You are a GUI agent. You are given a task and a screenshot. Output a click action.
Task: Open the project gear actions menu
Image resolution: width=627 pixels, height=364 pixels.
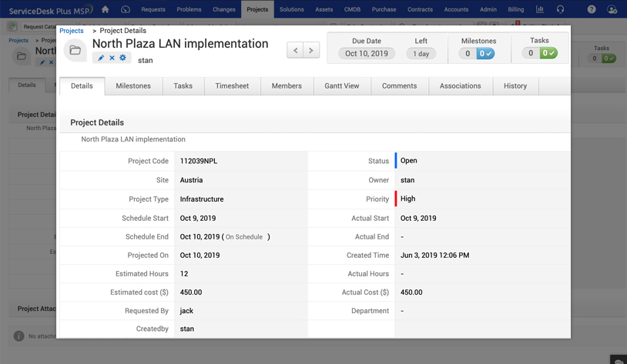pyautogui.click(x=122, y=58)
